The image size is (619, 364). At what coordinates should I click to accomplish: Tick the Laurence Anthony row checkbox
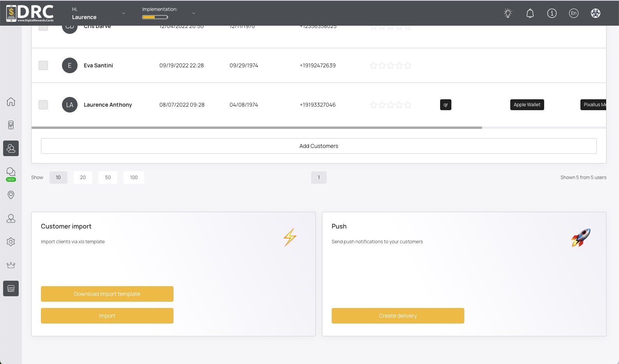point(43,105)
